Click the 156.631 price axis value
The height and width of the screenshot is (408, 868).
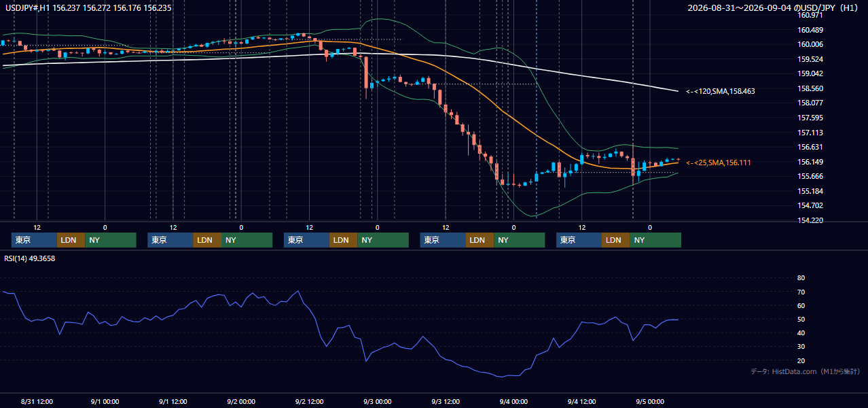tap(810, 148)
